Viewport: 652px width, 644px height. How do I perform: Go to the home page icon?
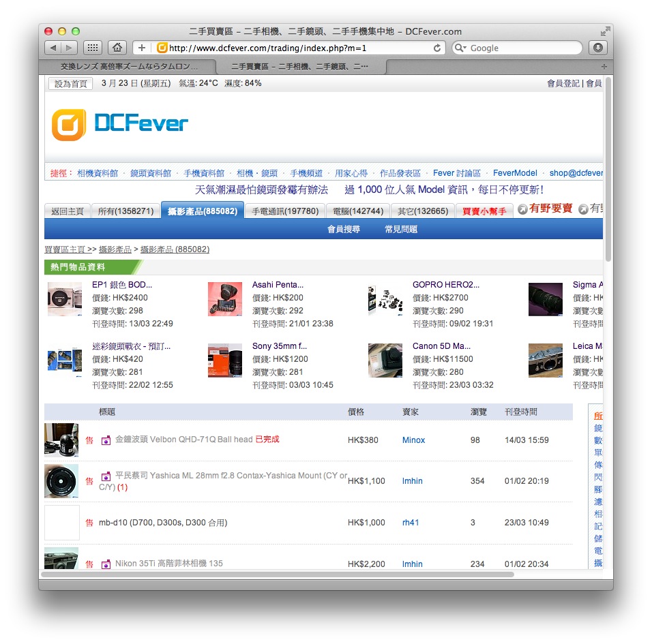117,48
